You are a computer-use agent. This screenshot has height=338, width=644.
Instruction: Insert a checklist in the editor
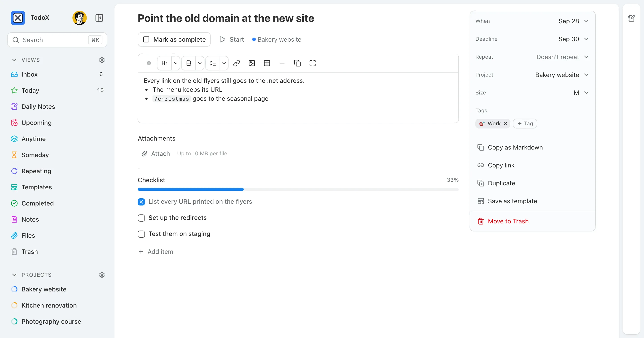coord(213,63)
